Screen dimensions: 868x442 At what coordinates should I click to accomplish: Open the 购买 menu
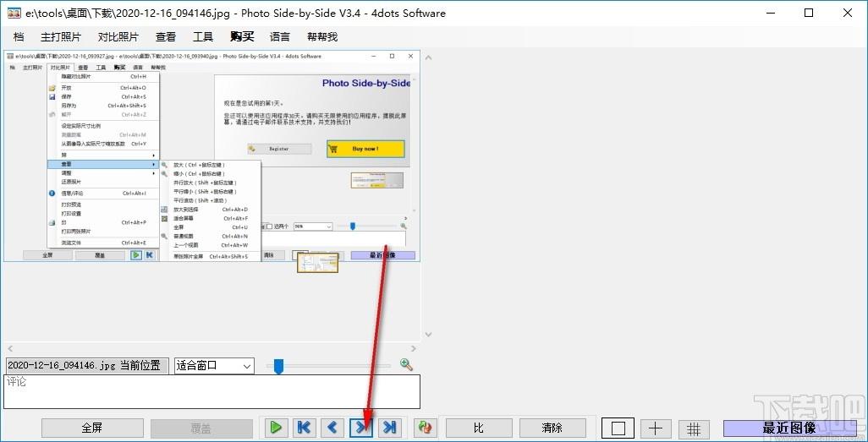click(x=242, y=37)
